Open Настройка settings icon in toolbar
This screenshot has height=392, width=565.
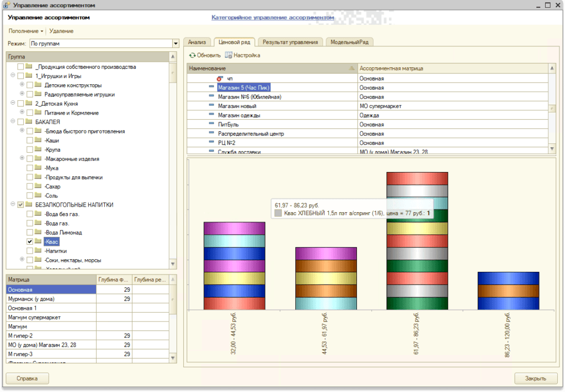tap(228, 55)
